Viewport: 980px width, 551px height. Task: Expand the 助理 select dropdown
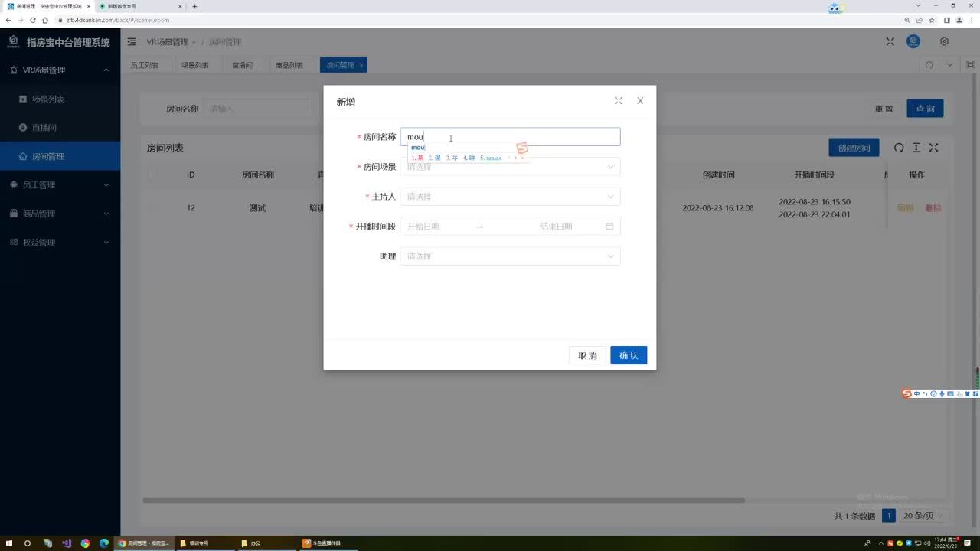[x=510, y=256]
